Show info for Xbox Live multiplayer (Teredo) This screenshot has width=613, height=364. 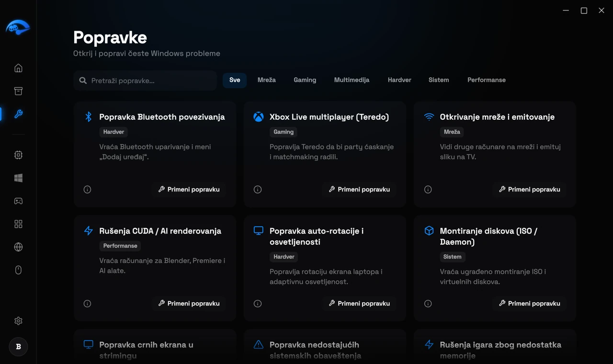pyautogui.click(x=258, y=189)
